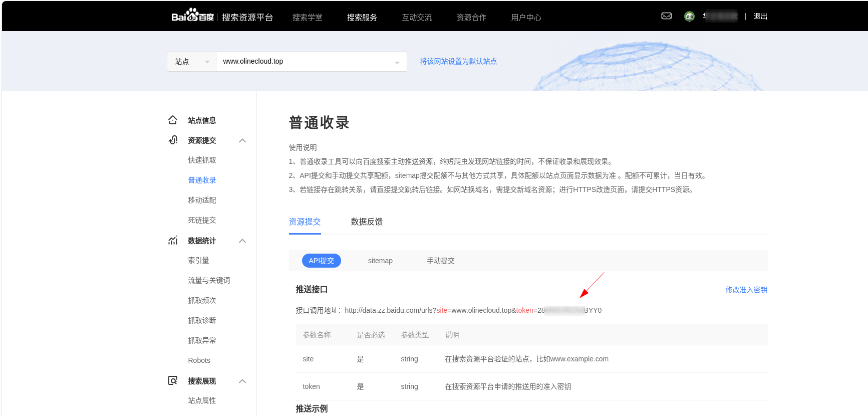Image resolution: width=868 pixels, height=416 pixels.
Task: Click the 搜索展现 search icon
Action: [173, 381]
